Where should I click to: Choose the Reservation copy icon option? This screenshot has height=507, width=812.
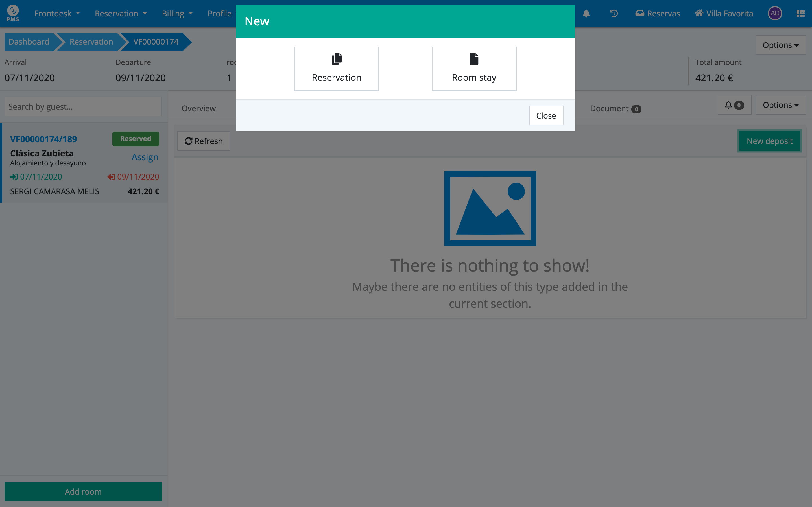pyautogui.click(x=336, y=69)
